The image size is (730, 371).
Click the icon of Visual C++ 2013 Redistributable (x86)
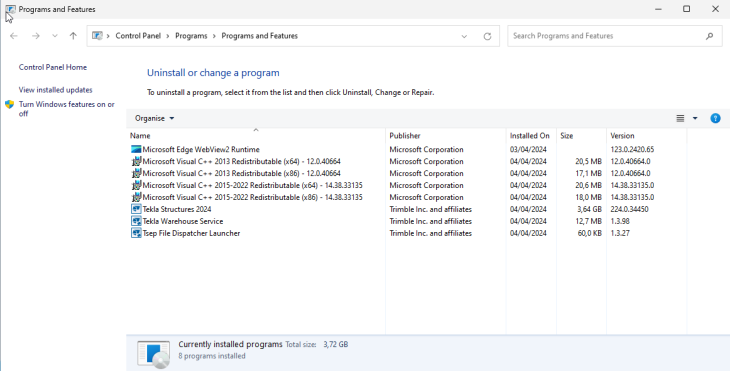(136, 173)
